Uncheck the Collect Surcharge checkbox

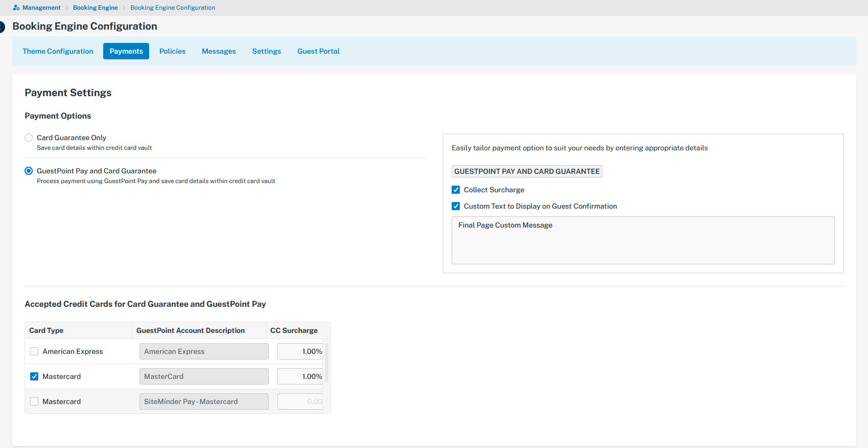click(x=456, y=190)
